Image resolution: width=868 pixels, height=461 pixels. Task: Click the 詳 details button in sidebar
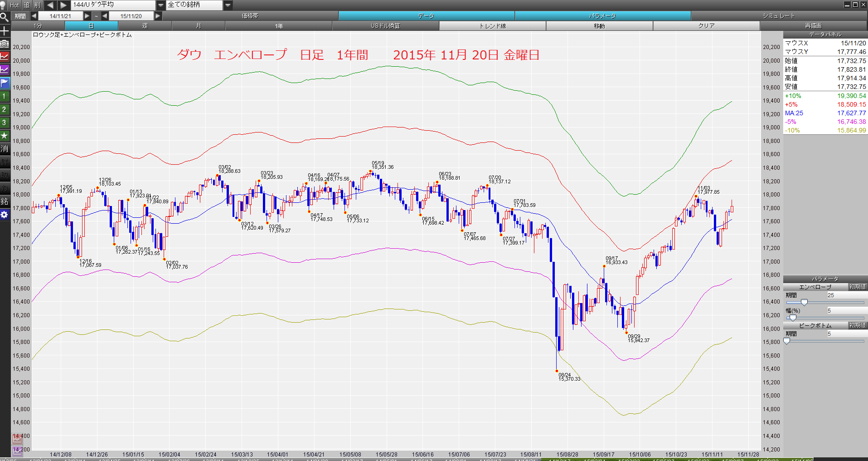click(x=5, y=162)
